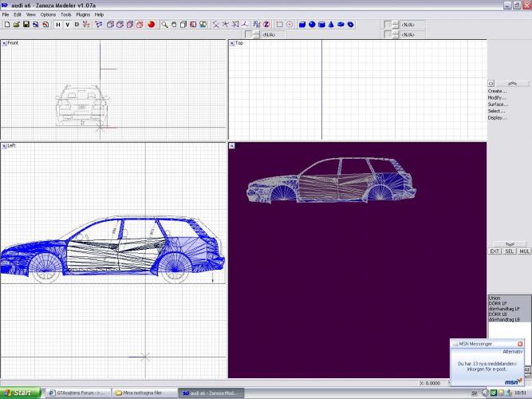This screenshot has width=532, height=399.
Task: Select the magnifier zoom tool
Action: (165, 25)
